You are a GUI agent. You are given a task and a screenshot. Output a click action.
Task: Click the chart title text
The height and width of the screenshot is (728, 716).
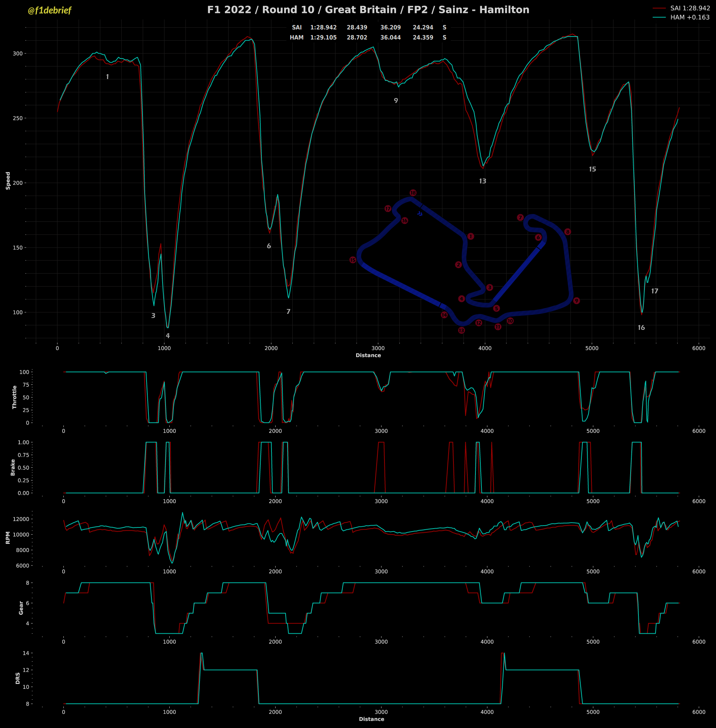pyautogui.click(x=368, y=10)
